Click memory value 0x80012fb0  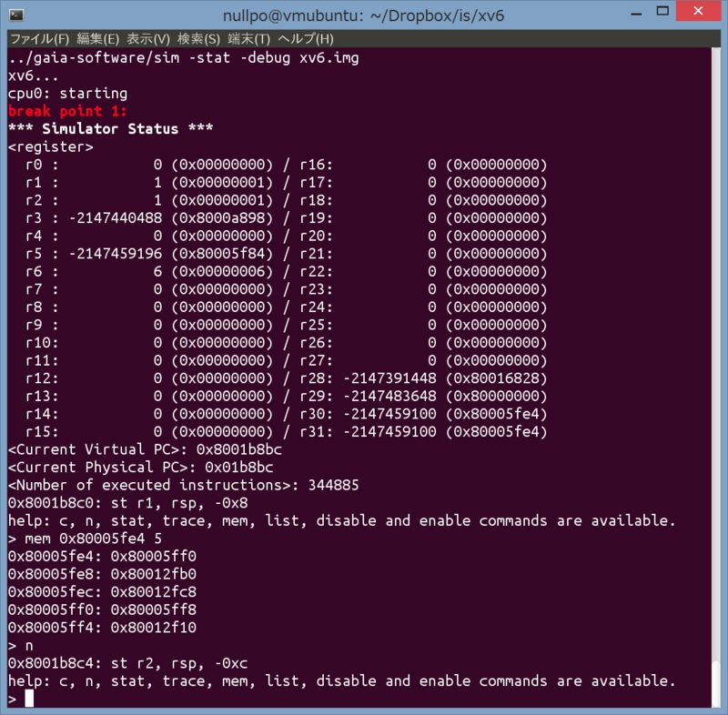(153, 574)
